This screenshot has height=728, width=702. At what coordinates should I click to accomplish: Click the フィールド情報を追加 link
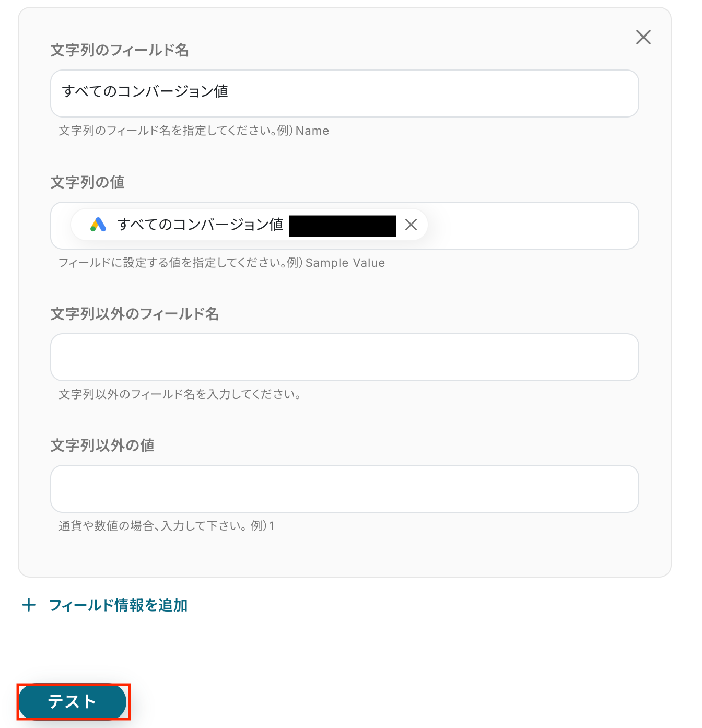[118, 605]
